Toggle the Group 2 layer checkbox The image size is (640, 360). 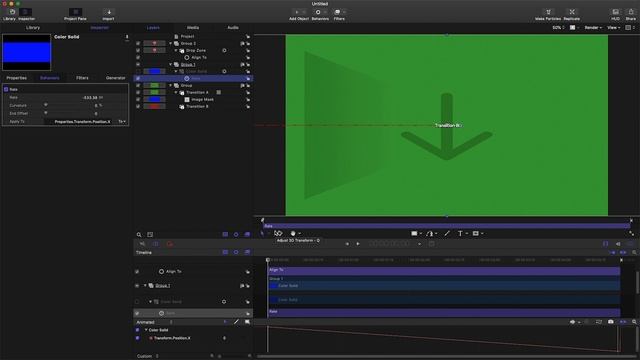coord(138,43)
